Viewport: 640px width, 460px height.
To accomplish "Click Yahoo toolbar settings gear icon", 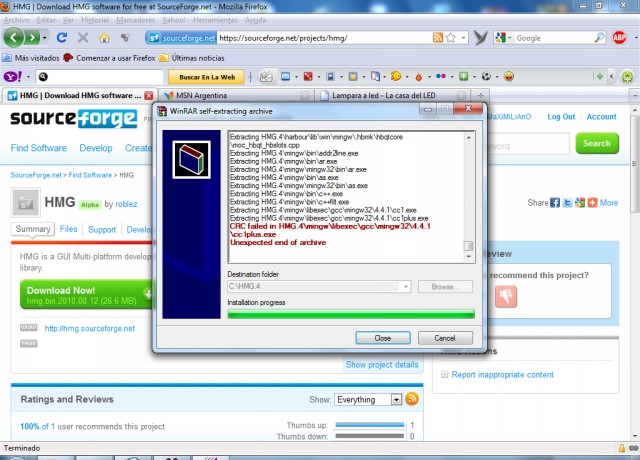I will 627,76.
